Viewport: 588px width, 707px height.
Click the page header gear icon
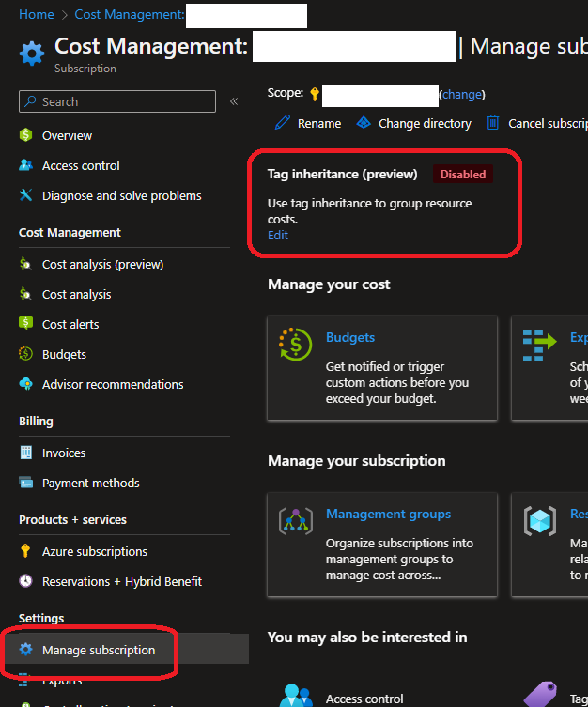(32, 54)
